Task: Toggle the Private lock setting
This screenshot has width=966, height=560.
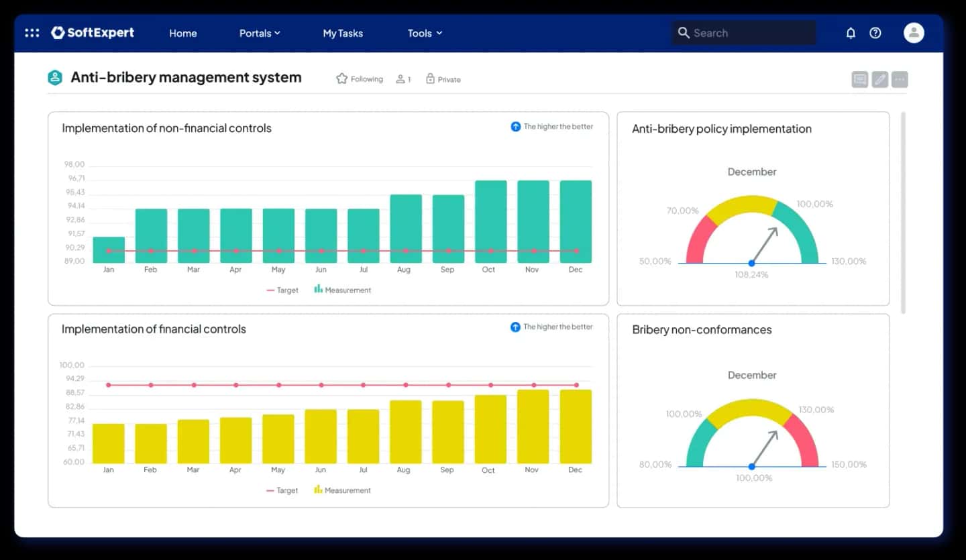Action: click(x=443, y=79)
